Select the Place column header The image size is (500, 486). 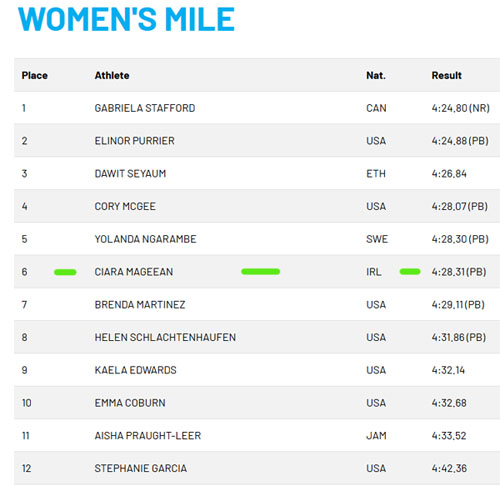coord(35,75)
